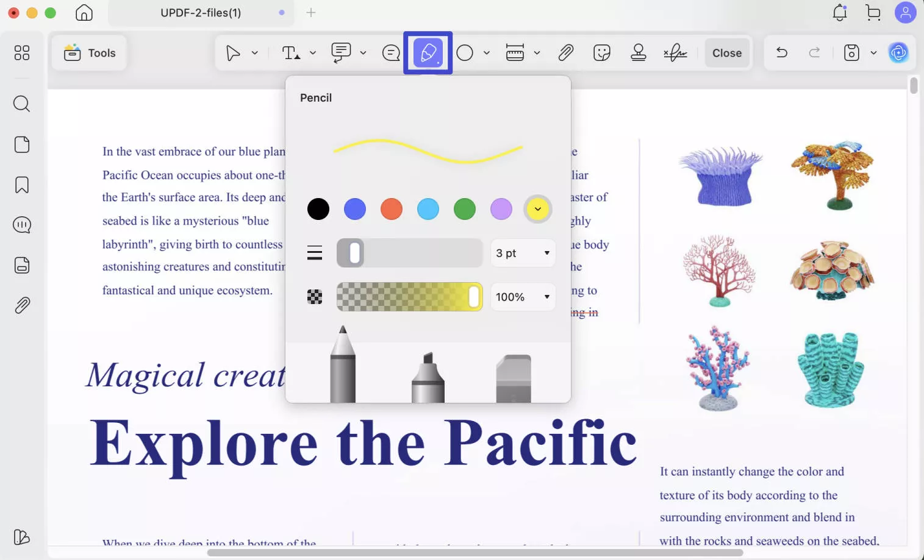Select the circle shape tool
Image resolution: width=924 pixels, height=560 pixels.
click(x=465, y=53)
